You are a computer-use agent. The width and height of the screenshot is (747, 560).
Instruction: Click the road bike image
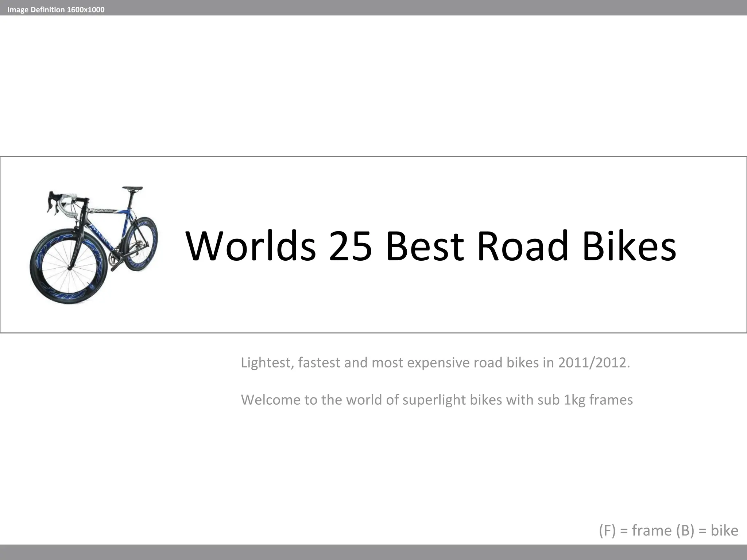pyautogui.click(x=94, y=245)
